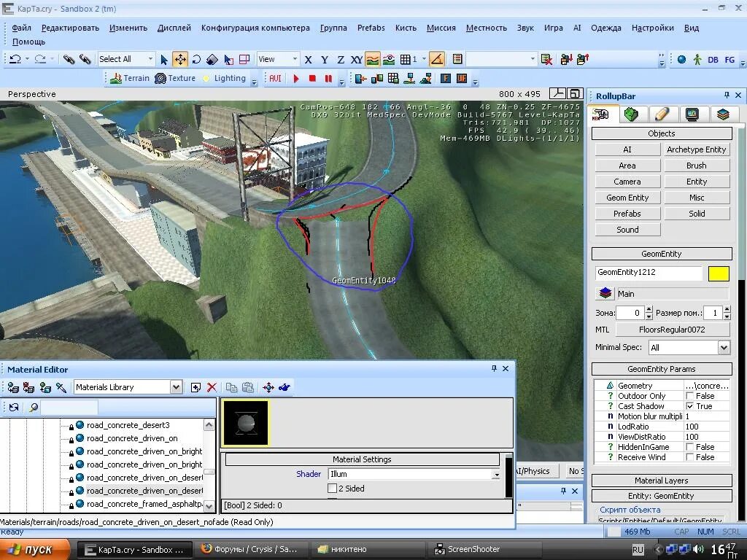
Task: Click the Solid object button
Action: (x=697, y=214)
